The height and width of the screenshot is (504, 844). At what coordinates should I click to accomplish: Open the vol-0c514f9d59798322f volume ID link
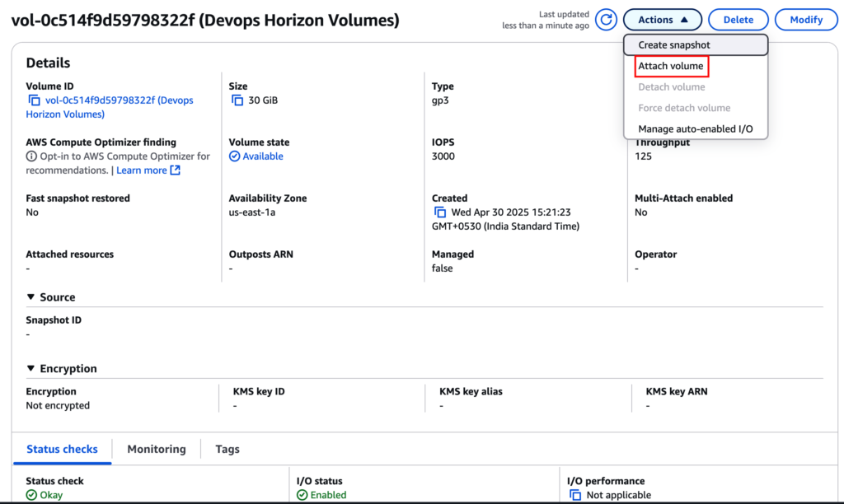pos(110,107)
